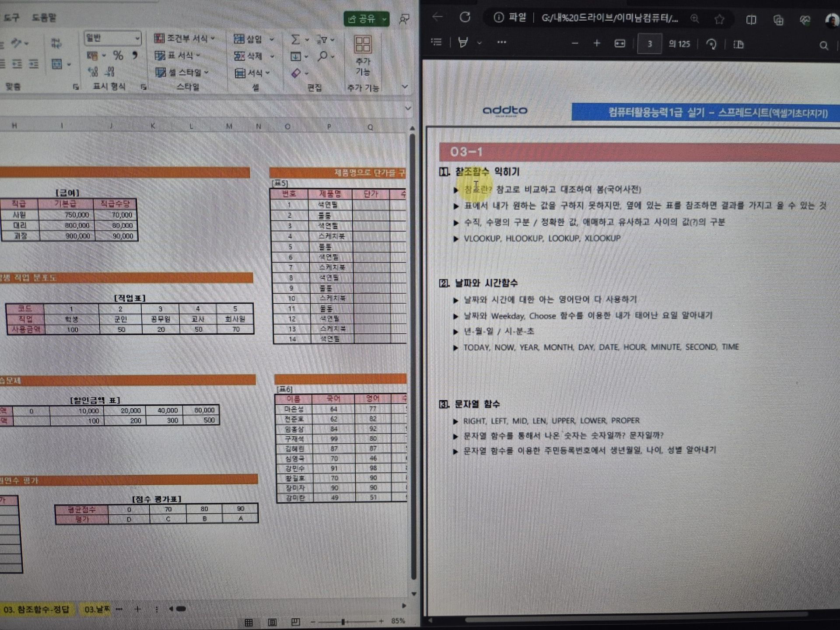
Task: Click the PDF zoom in plus icon
Action: coord(597,43)
